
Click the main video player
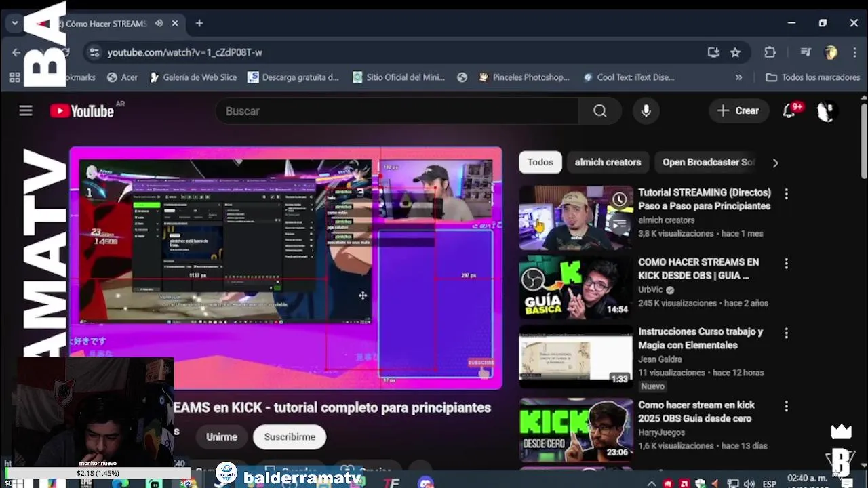click(285, 268)
